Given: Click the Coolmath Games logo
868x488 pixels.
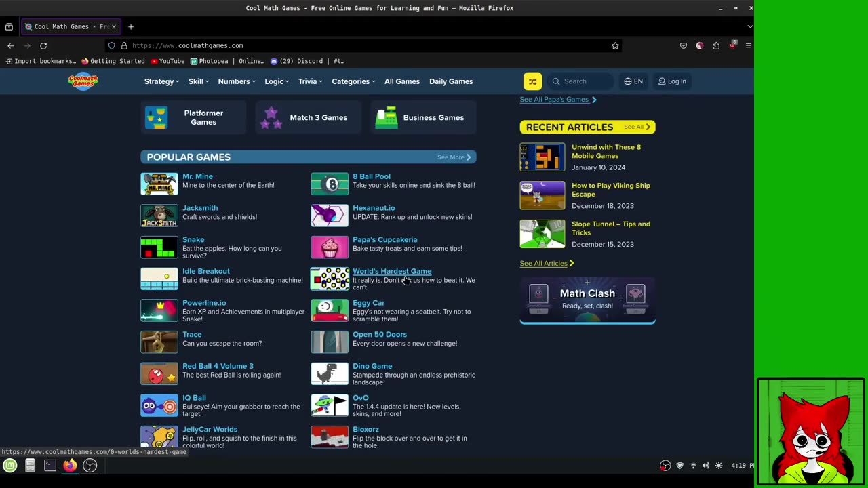Looking at the screenshot, I should [x=83, y=81].
